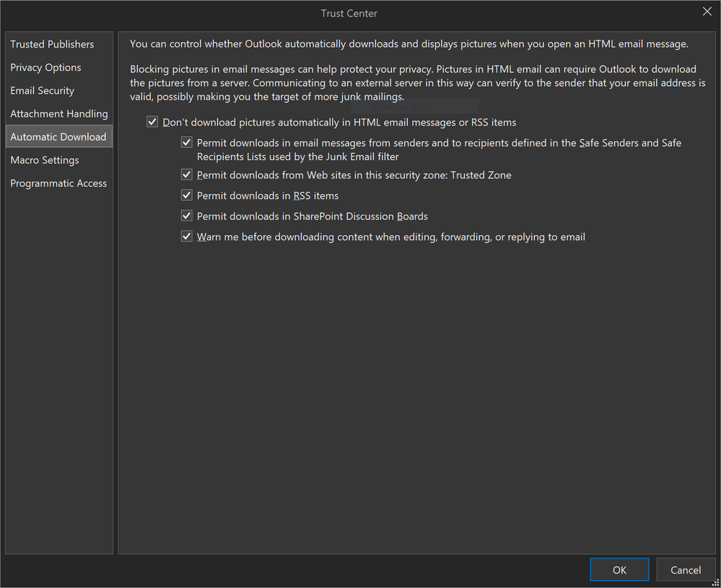Select the Automatic Download category
Screen dimensions: 721x588
pyautogui.click(x=58, y=136)
